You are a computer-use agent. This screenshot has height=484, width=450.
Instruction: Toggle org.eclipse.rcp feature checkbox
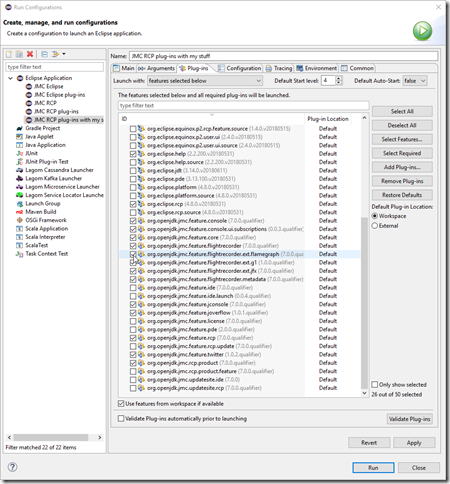[x=133, y=204]
